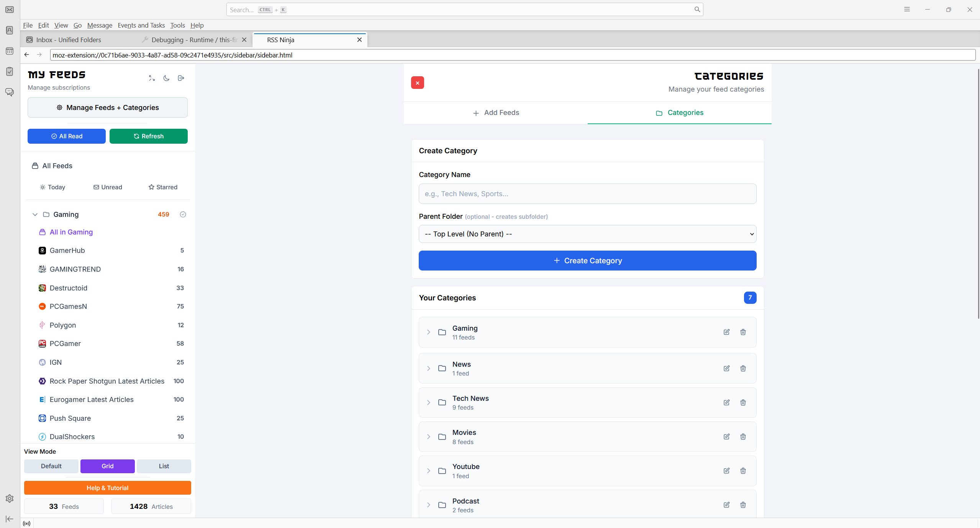Close Categories panel with red X
Viewport: 980px width, 528px height.
click(x=417, y=83)
